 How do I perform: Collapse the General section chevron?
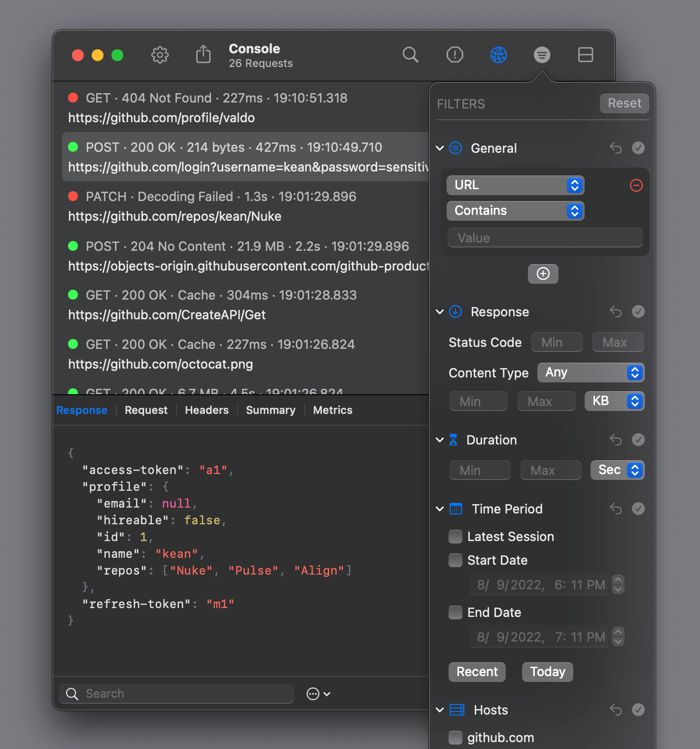(440, 148)
